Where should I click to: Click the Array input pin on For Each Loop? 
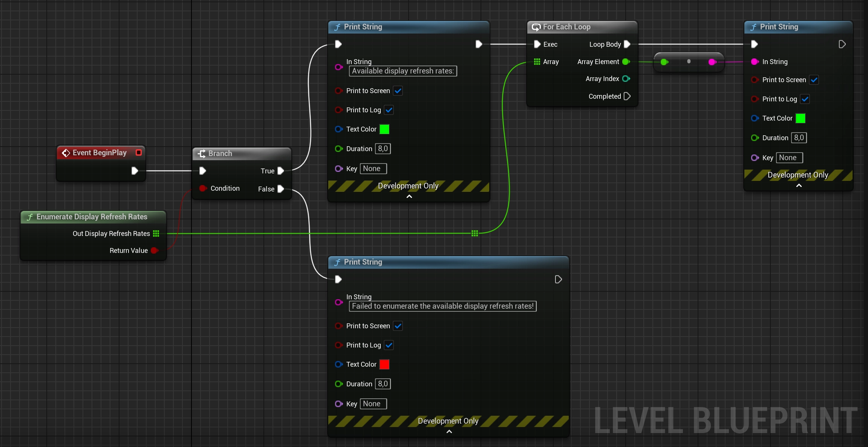click(536, 61)
